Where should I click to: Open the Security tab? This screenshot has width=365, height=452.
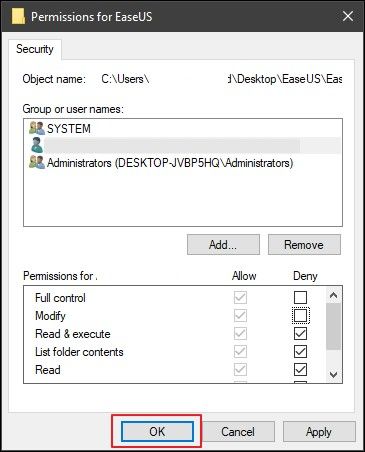click(35, 49)
